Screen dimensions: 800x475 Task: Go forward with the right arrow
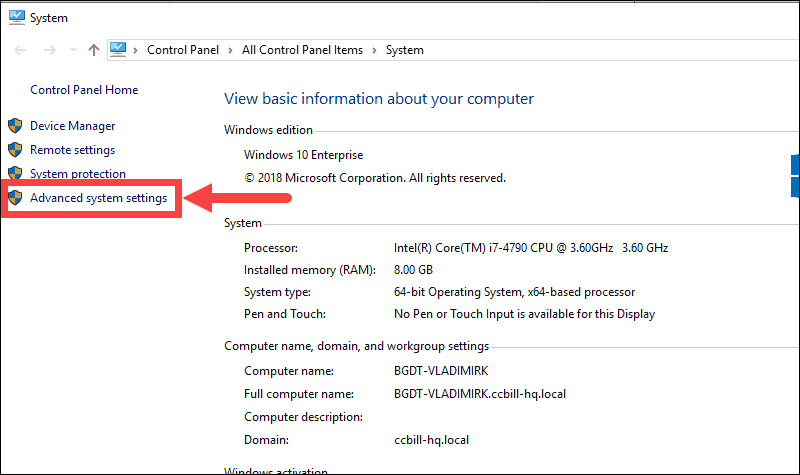point(49,50)
